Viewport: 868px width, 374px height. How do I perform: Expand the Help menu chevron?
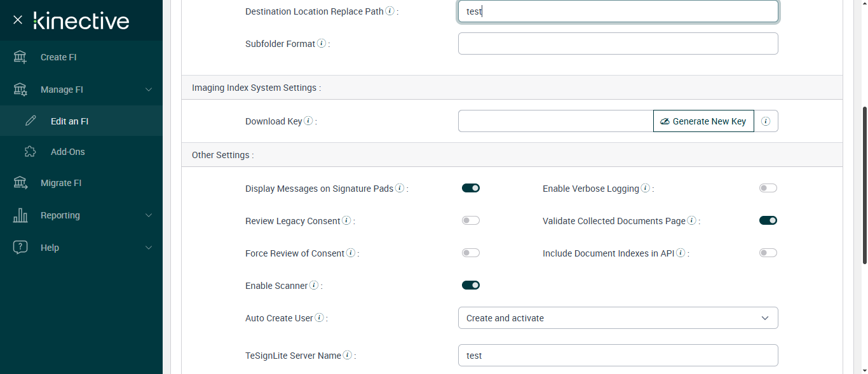(149, 248)
